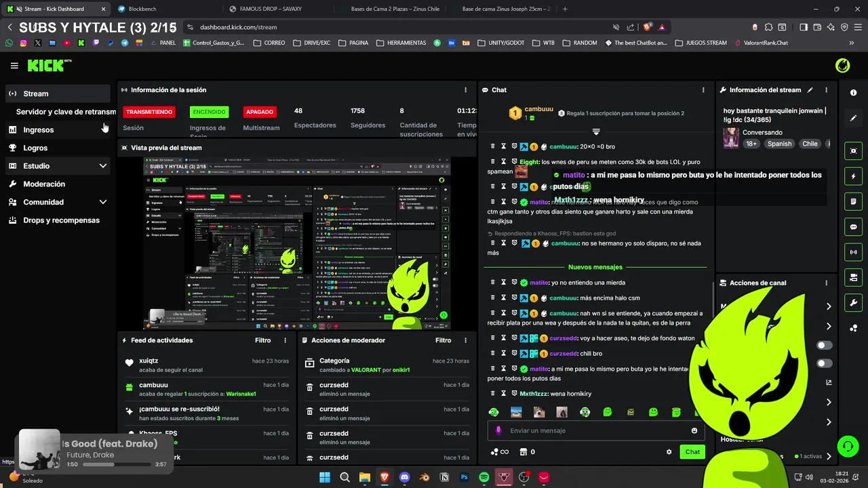
Task: Open Acciones de moderador Filtro
Action: click(443, 340)
